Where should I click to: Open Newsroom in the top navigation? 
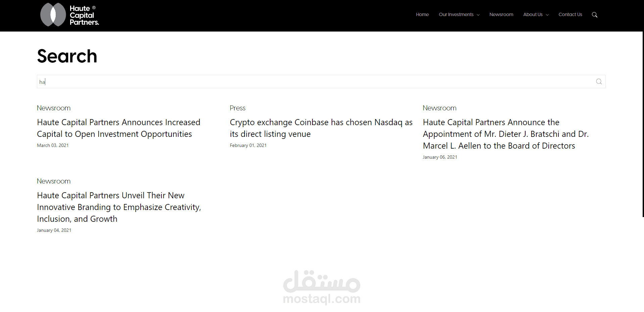tap(501, 14)
